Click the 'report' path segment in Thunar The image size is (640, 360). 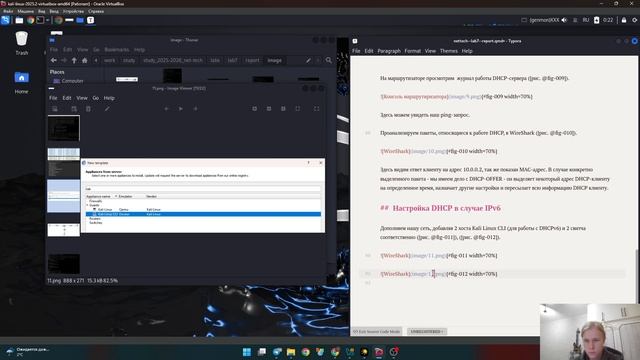[x=252, y=60]
